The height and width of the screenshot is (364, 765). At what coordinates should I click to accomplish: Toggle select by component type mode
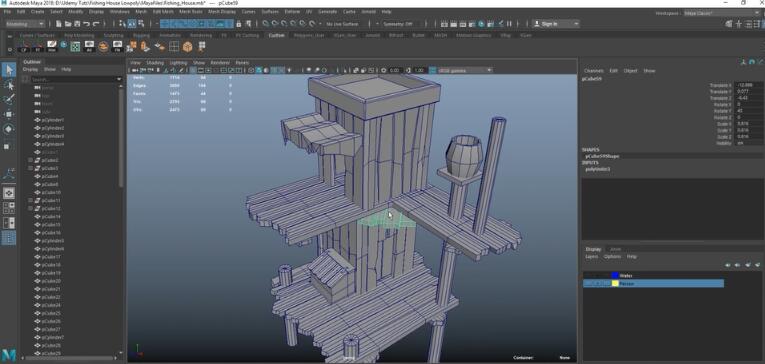(141, 23)
